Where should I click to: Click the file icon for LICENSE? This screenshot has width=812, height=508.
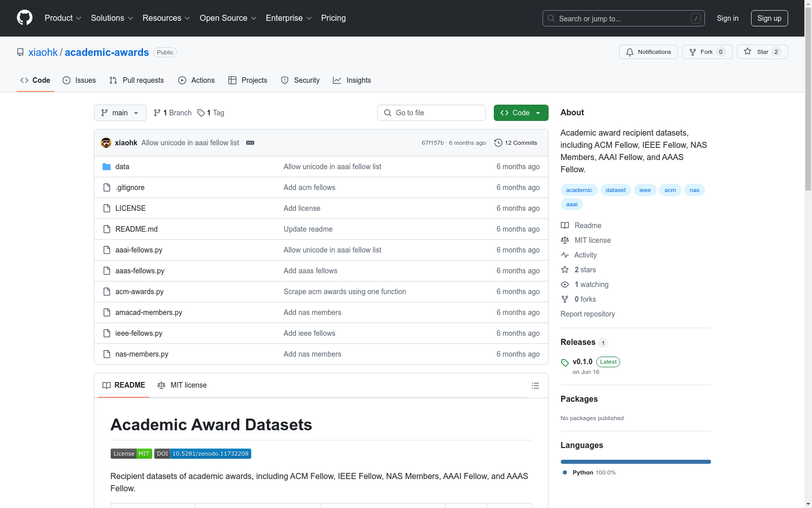tap(107, 208)
